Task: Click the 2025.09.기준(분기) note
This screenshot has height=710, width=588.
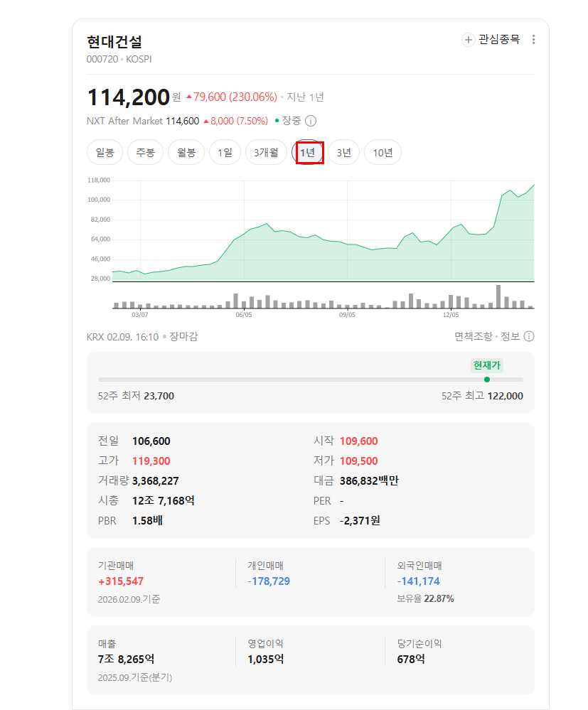Action: pos(135,677)
